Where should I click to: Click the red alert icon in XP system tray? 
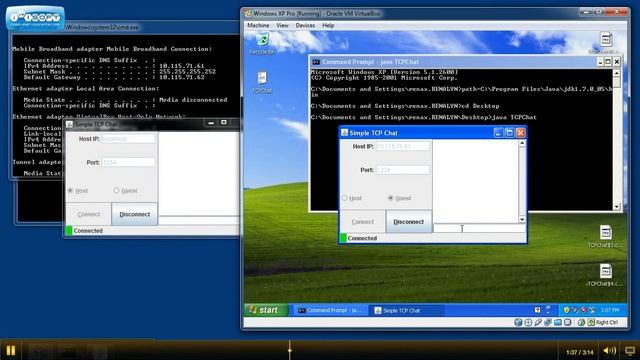(583, 310)
